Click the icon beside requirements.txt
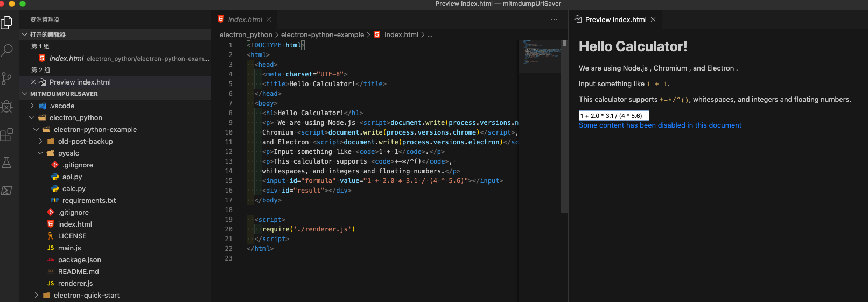 pos(55,200)
